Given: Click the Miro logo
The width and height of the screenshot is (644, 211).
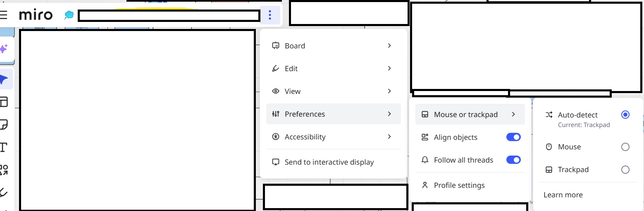Looking at the screenshot, I should [x=36, y=15].
